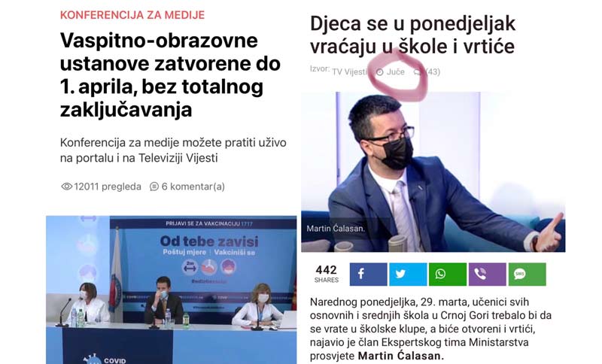Share via the Viber button
The width and height of the screenshot is (602, 364).
(x=487, y=275)
